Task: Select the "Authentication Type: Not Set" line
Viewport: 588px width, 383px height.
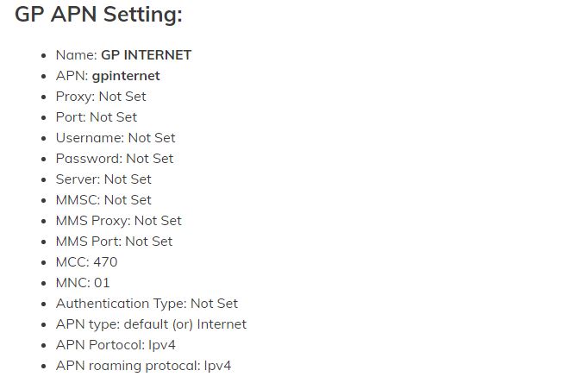Action: click(147, 304)
